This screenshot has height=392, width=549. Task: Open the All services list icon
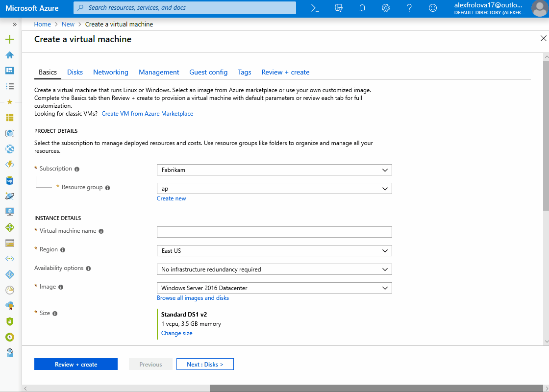coord(10,86)
